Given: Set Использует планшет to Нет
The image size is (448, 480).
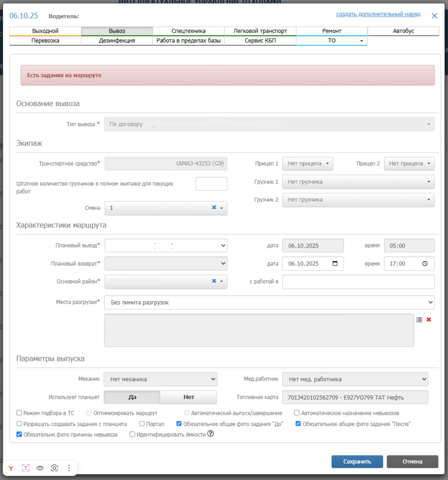Looking at the screenshot, I should [x=189, y=397].
